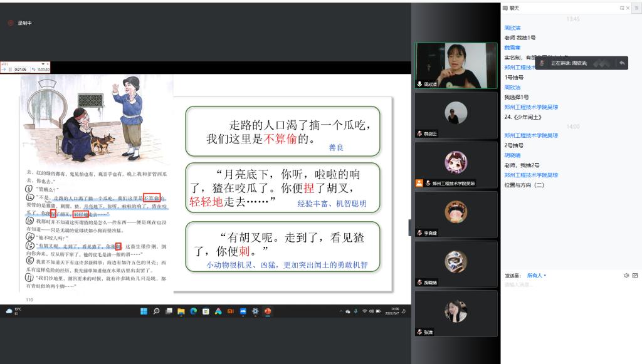Viewport: 642px width, 364px height.
Task: Click muted mic icon beside 胡晓晴
Action: coord(419,282)
